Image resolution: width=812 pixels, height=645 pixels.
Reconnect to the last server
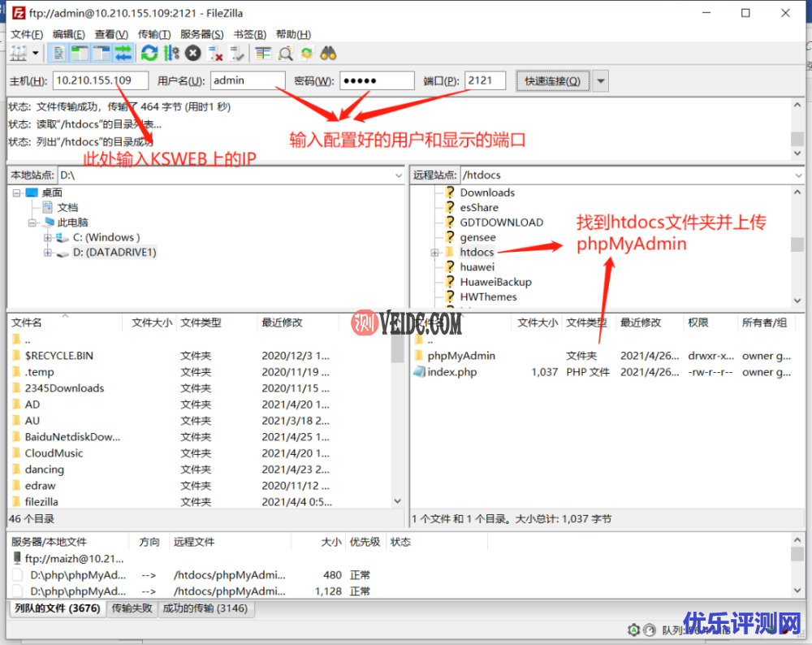[237, 54]
